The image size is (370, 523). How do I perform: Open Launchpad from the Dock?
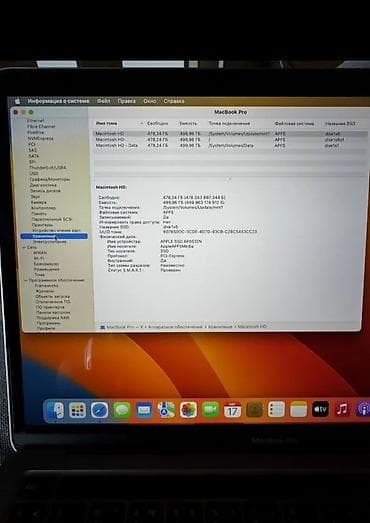(x=77, y=410)
